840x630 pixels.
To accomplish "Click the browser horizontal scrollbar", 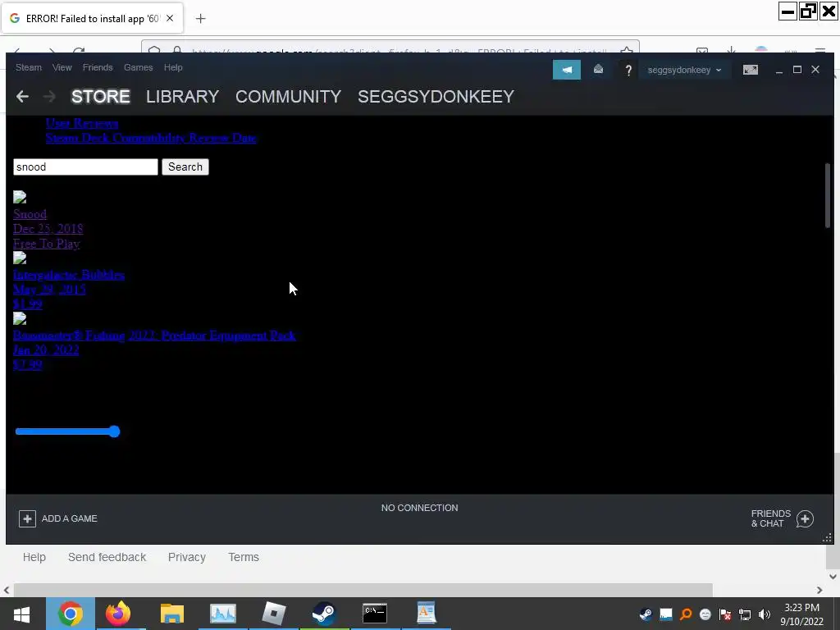I will pyautogui.click(x=363, y=590).
